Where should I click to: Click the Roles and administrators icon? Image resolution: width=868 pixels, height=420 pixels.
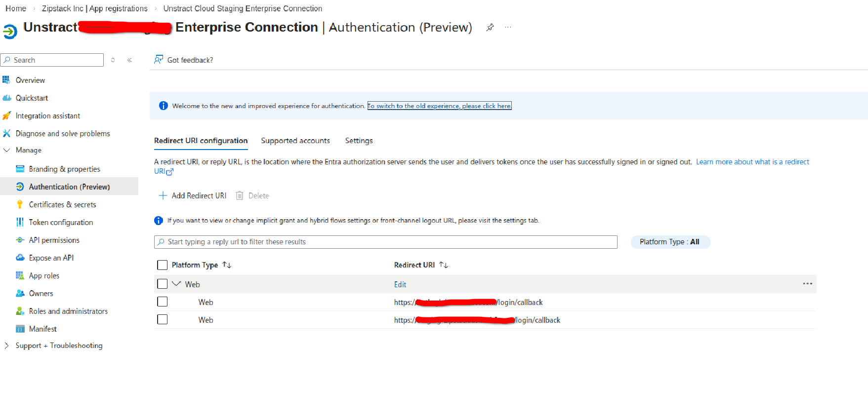pos(20,311)
